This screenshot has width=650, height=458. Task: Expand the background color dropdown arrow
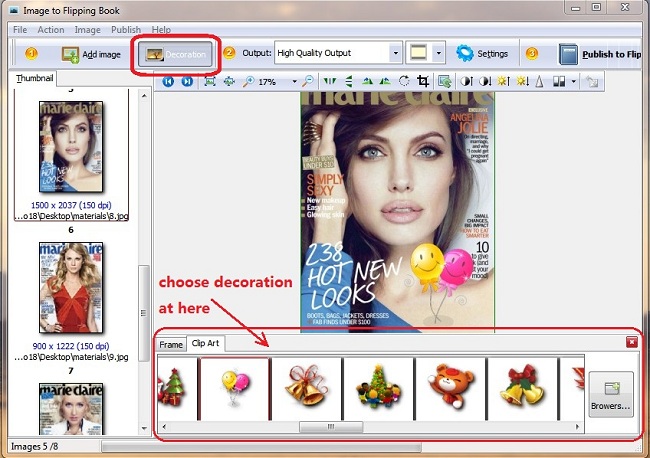[439, 53]
